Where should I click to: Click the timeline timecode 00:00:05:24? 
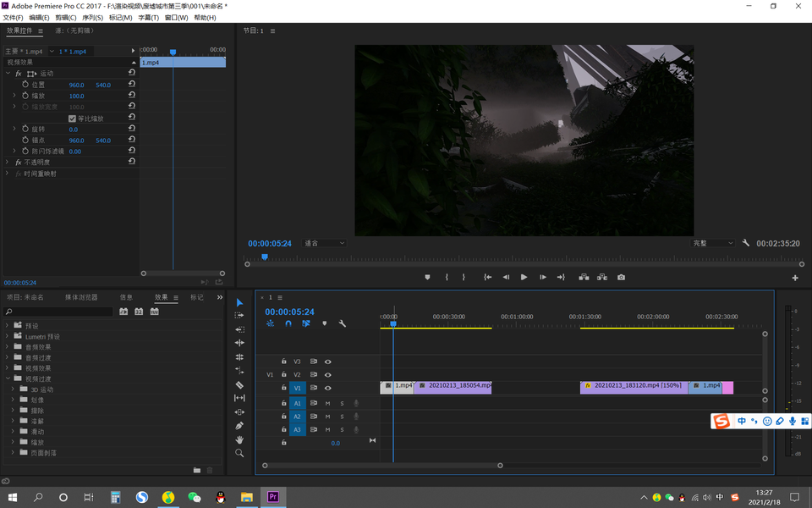pos(289,312)
